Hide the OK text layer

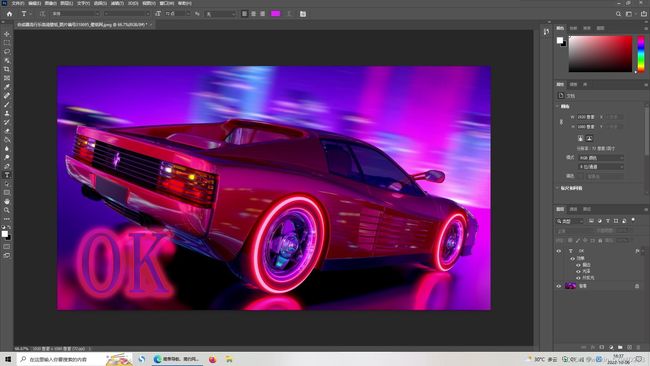[x=559, y=251]
